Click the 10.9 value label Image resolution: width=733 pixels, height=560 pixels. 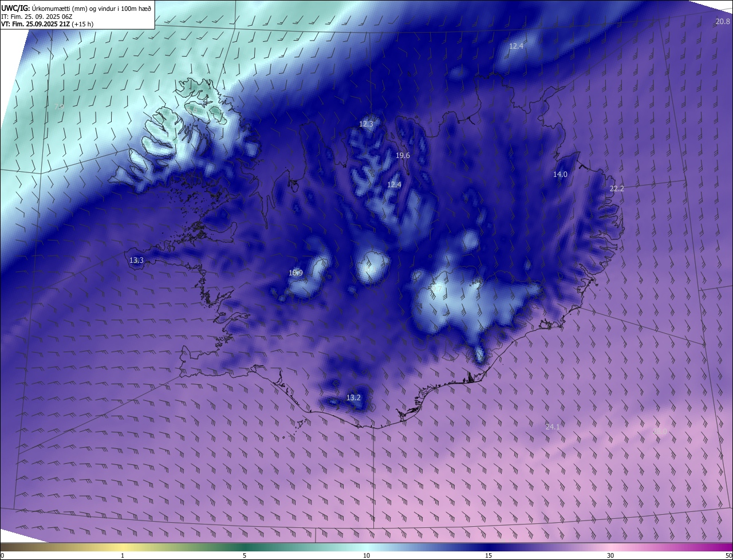click(x=295, y=273)
